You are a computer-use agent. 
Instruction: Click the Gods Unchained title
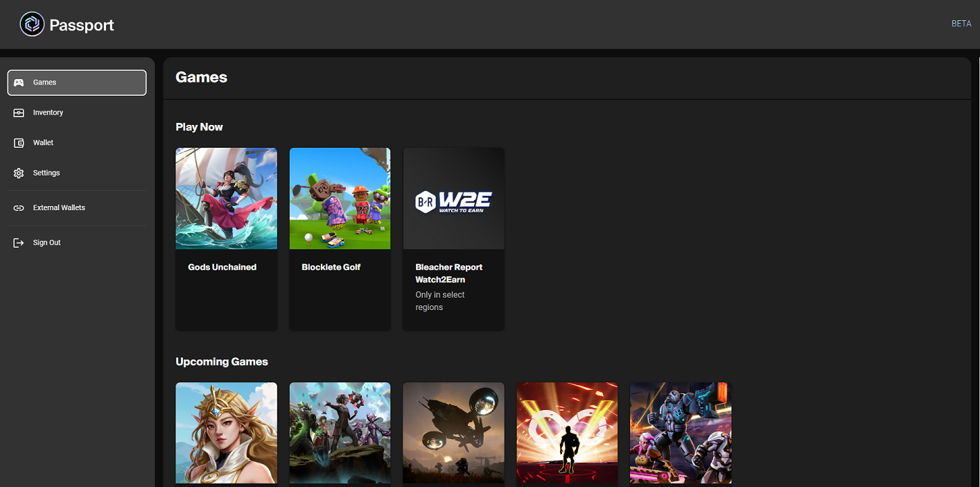[x=222, y=267]
